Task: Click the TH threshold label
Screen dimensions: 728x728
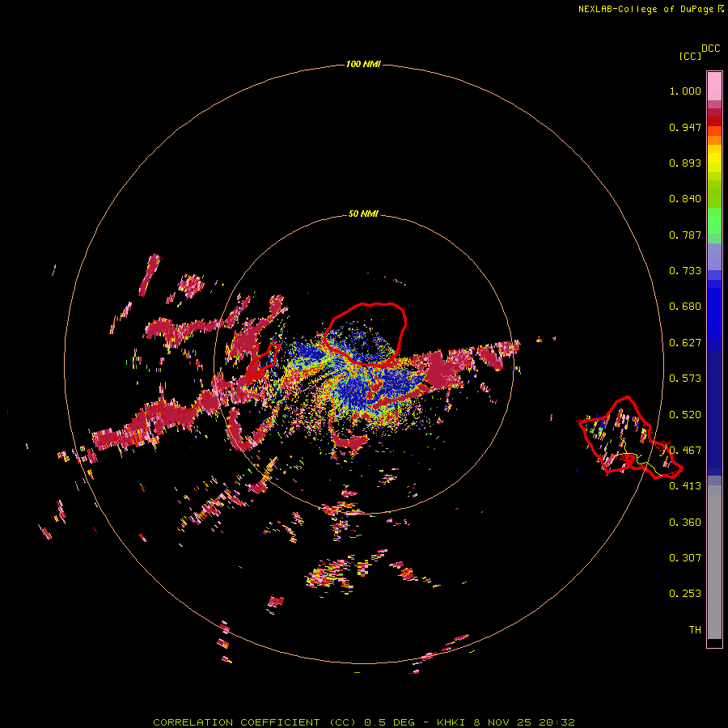Action: (x=695, y=630)
